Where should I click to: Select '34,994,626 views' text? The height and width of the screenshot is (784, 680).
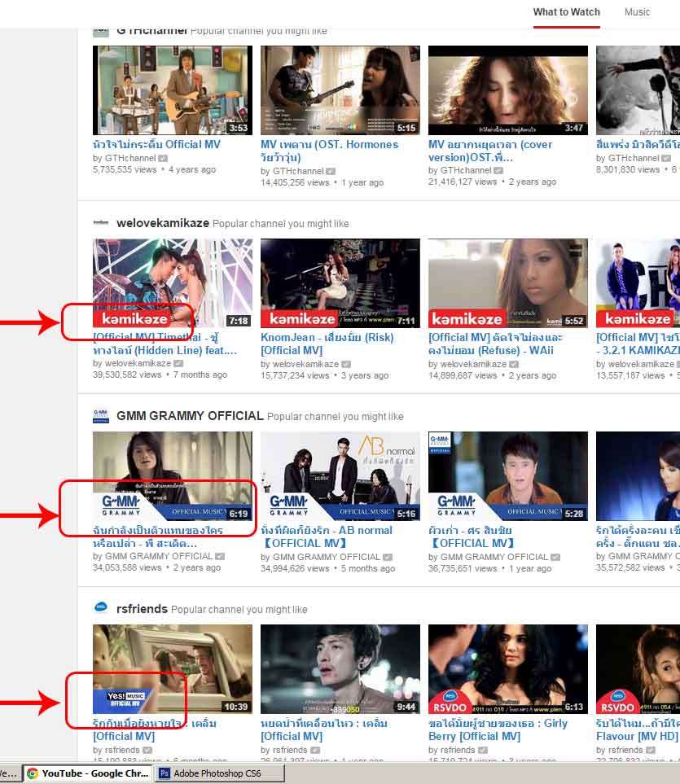pos(295,568)
